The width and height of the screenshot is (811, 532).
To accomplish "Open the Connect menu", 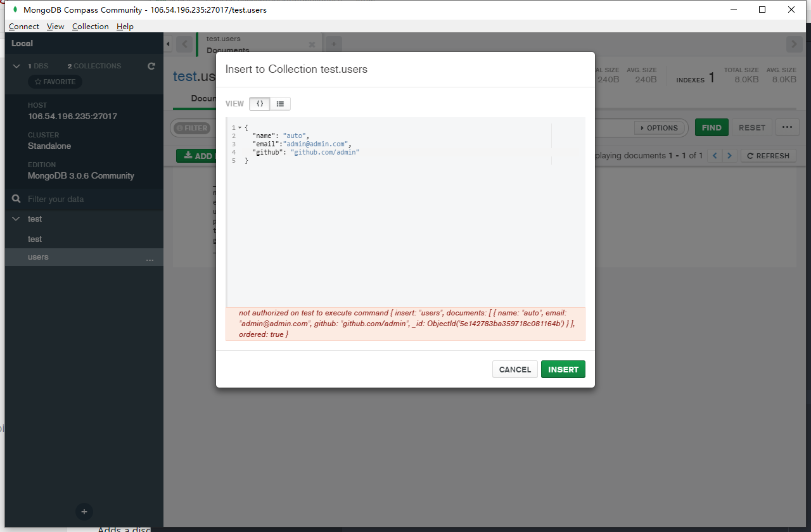I will click(x=23, y=26).
